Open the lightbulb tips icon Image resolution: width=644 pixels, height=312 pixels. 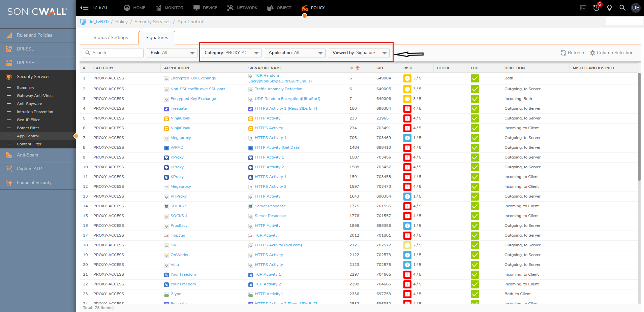tap(609, 8)
